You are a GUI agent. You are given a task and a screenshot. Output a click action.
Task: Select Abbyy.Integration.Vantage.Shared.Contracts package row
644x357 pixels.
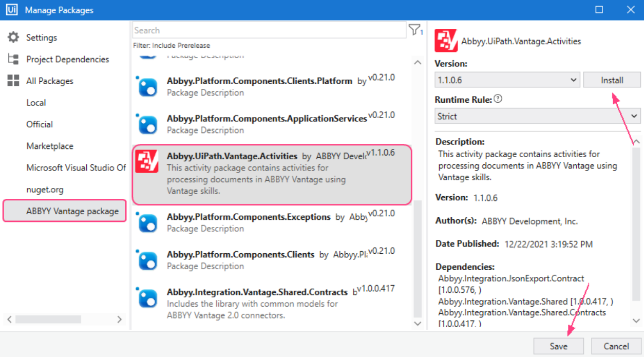272,303
